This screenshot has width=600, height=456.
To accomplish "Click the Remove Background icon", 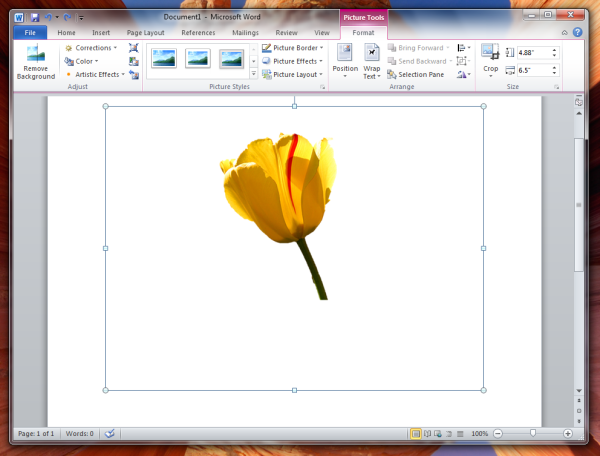I will [36, 61].
